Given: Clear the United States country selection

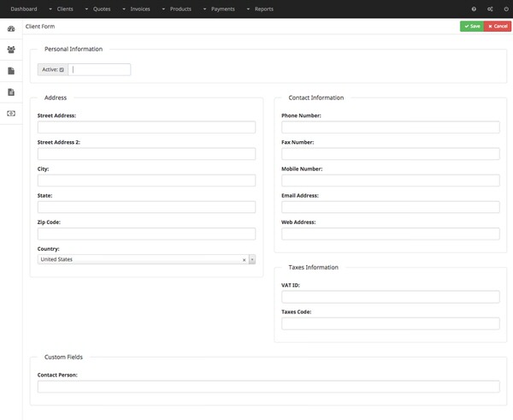Looking at the screenshot, I should (244, 260).
